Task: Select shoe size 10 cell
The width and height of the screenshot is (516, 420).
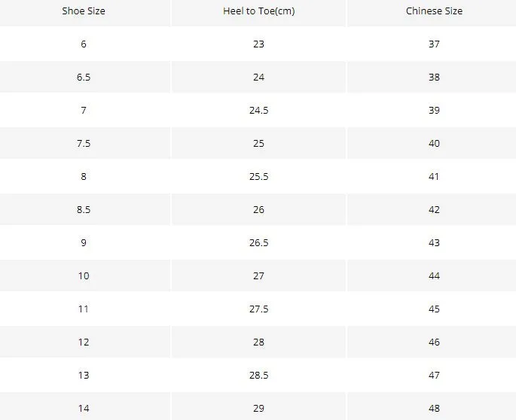Action: point(84,276)
